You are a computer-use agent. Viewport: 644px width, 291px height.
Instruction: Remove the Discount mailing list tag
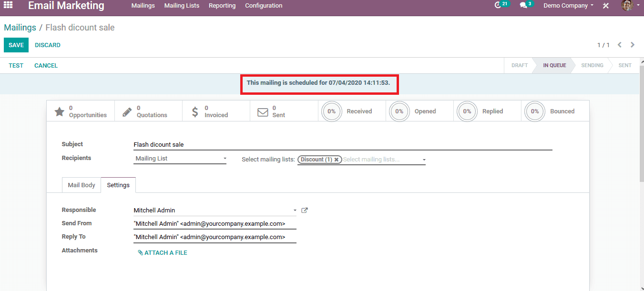pos(337,160)
